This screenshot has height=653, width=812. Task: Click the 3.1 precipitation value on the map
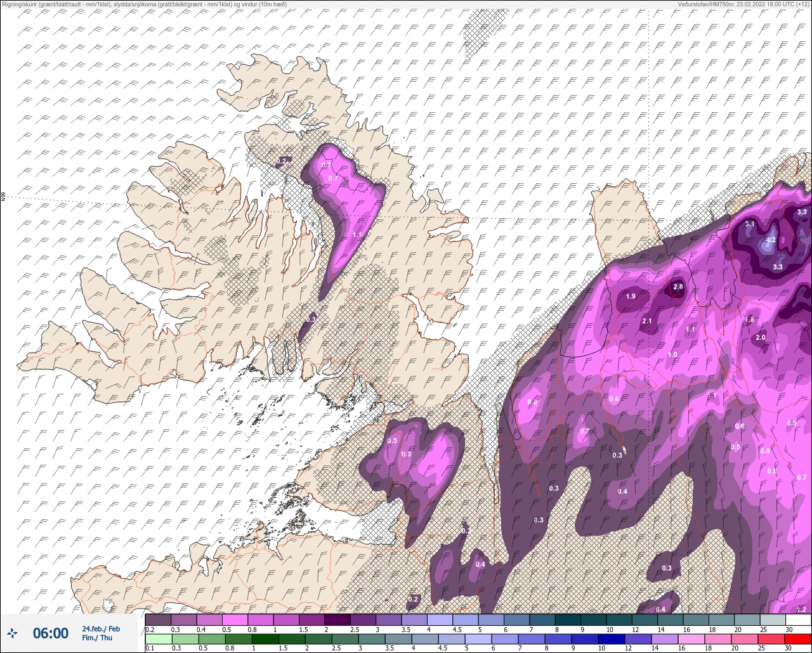pos(750,224)
